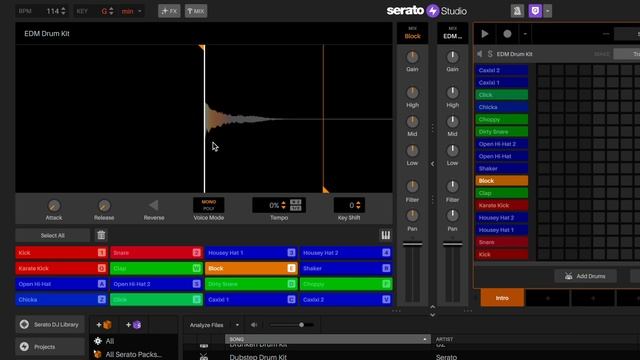Arm the round record button
The height and width of the screenshot is (360, 640).
click(507, 34)
